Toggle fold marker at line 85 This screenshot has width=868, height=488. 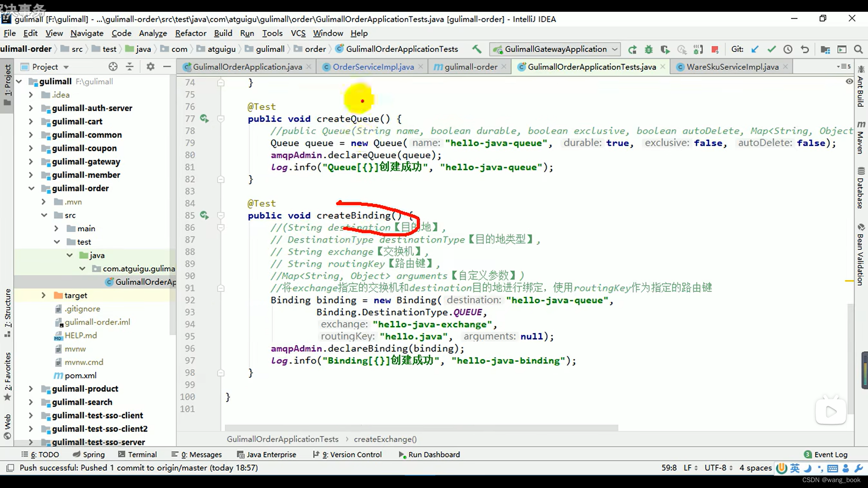pyautogui.click(x=221, y=216)
